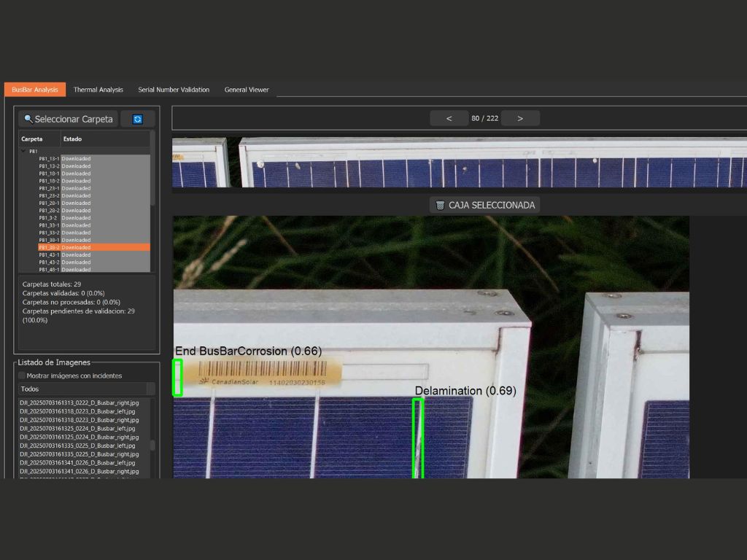Select the Delamination detection box
Viewport: 747px width, 560px height.
pos(418,437)
